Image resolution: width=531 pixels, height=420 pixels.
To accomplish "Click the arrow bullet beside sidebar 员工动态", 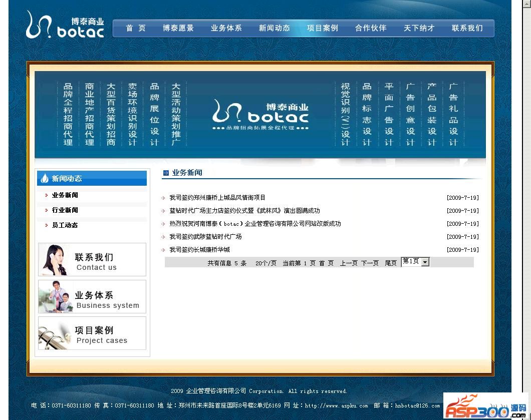I will 47,225.
